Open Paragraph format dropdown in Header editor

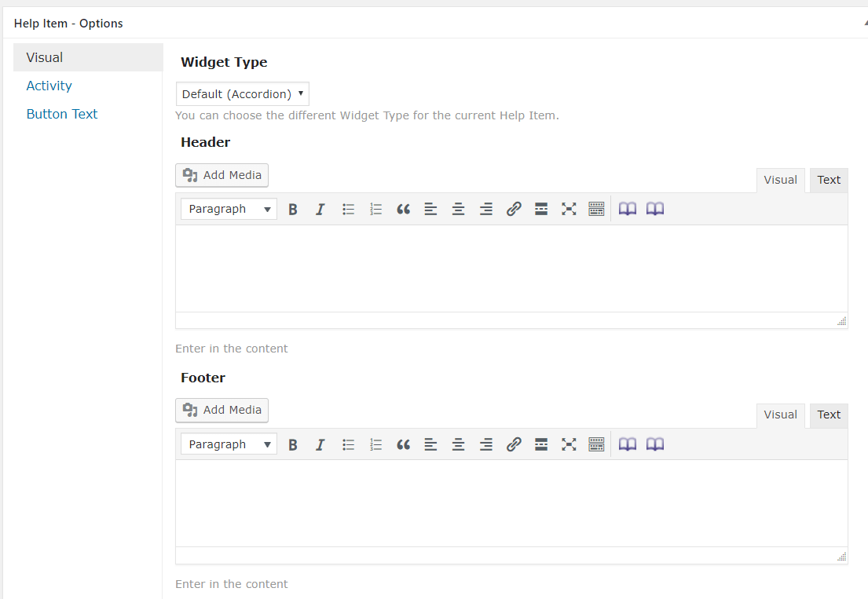[x=229, y=210]
